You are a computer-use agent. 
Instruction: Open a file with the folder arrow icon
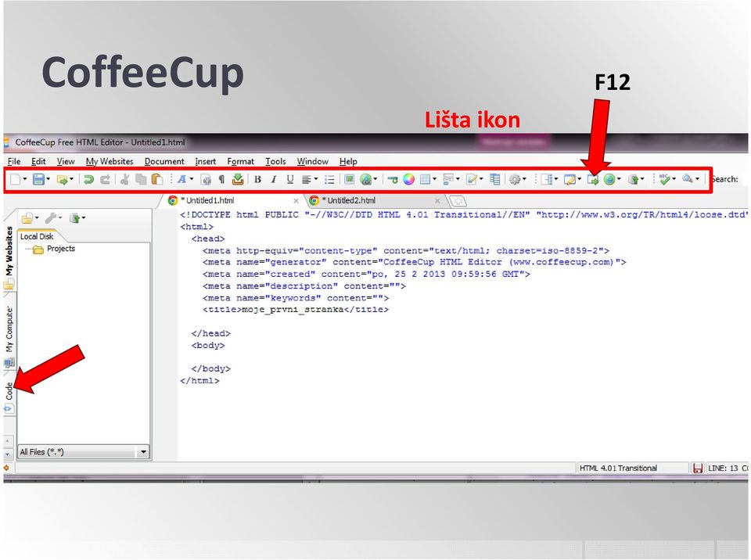[62, 180]
